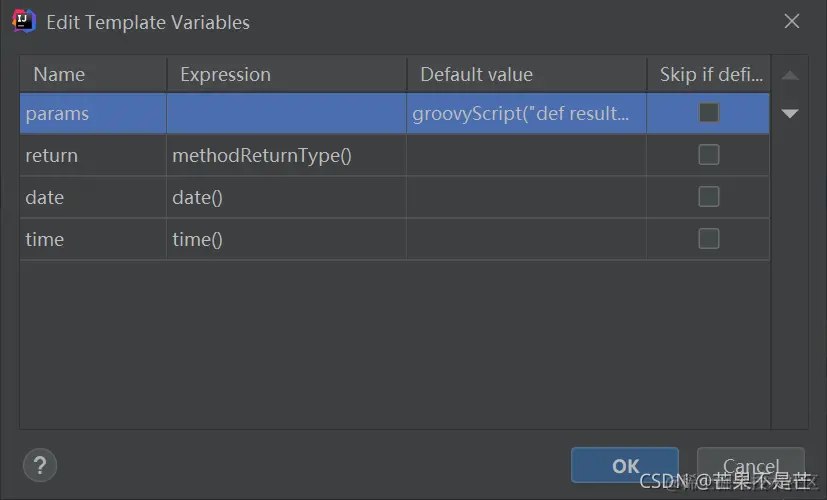827x500 pixels.
Task: Edit the time() expression cell
Action: (x=286, y=239)
